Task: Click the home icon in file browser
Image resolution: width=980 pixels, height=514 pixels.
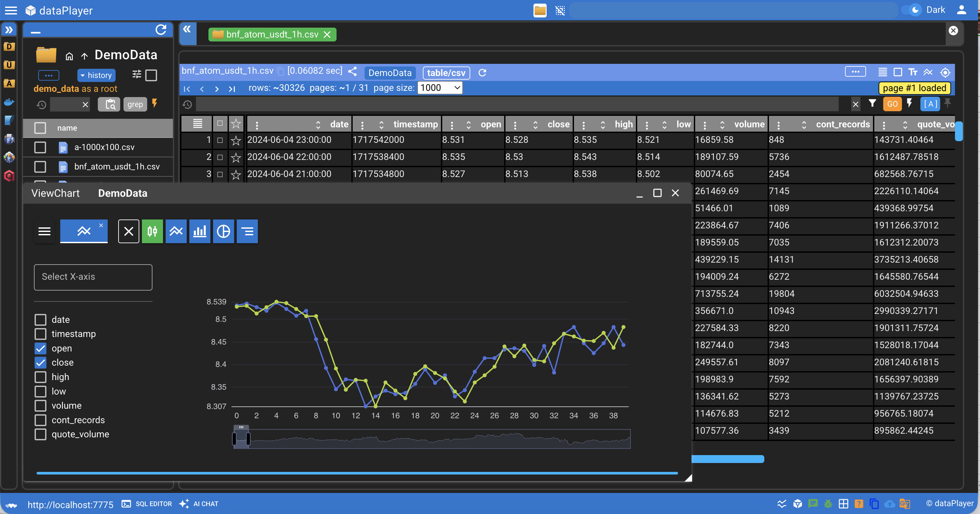Action: [69, 56]
